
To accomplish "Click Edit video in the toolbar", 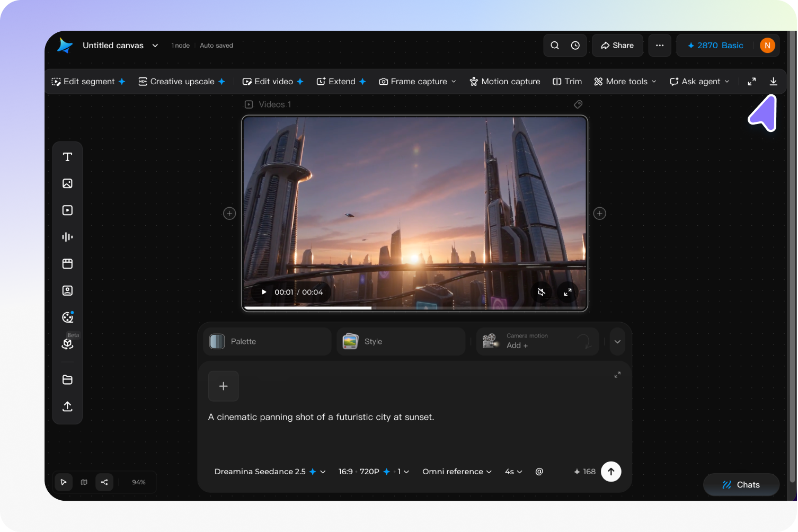I will (273, 82).
